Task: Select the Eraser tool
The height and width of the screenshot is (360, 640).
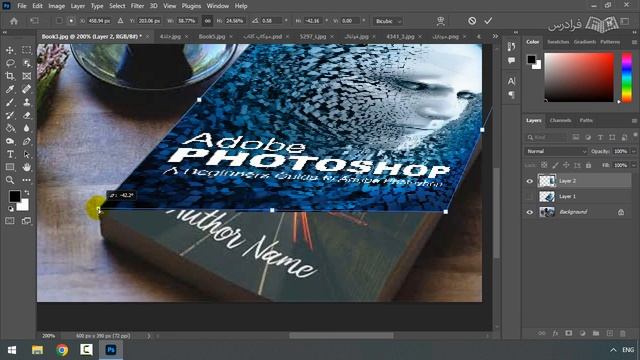Action: click(27, 115)
